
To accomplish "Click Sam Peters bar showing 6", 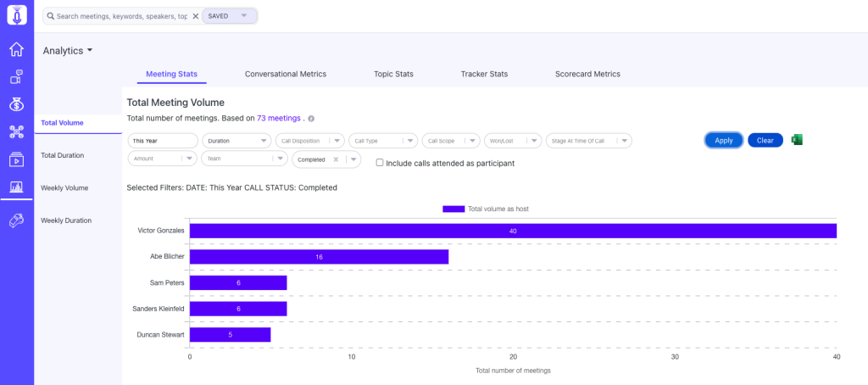I will click(x=238, y=283).
